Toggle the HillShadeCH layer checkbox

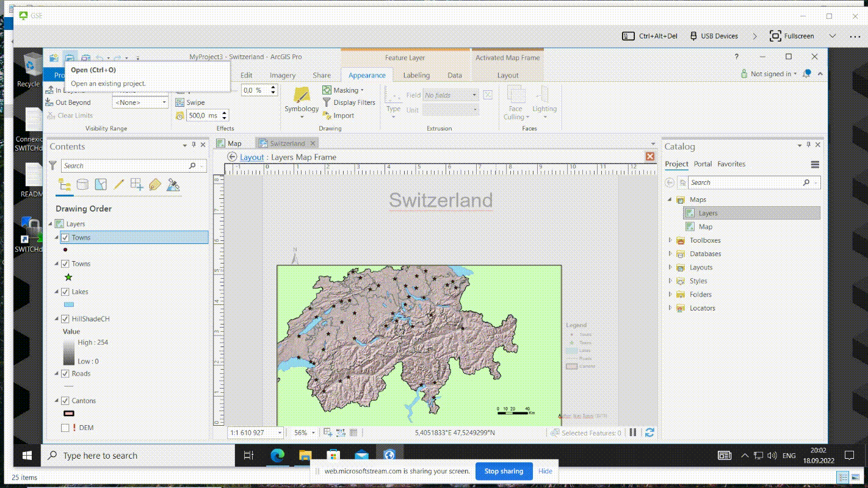65,319
